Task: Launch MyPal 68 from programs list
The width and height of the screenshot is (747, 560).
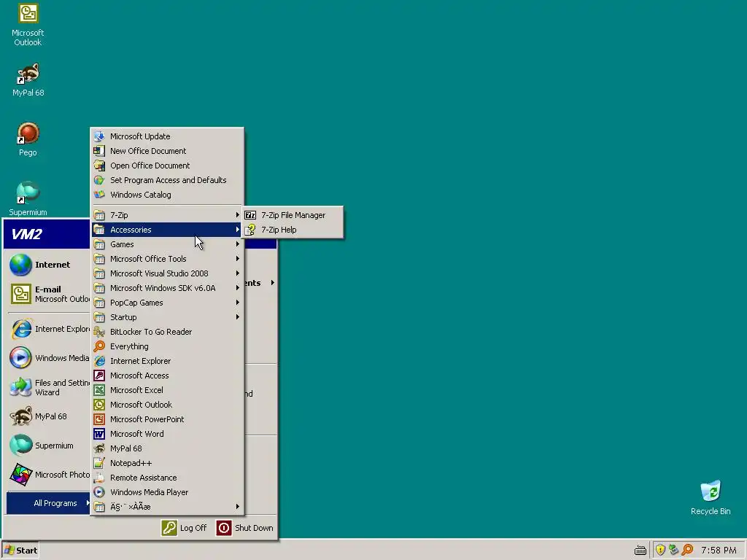Action: pos(167,448)
